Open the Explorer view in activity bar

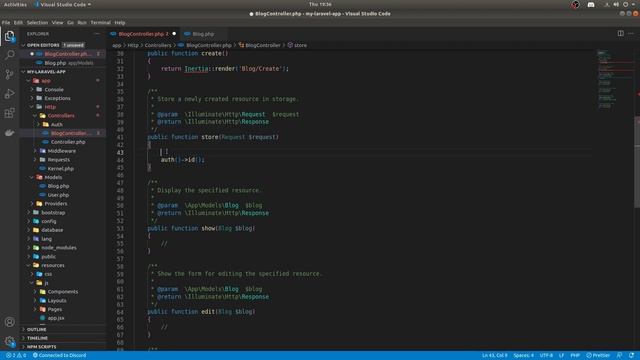click(9, 36)
